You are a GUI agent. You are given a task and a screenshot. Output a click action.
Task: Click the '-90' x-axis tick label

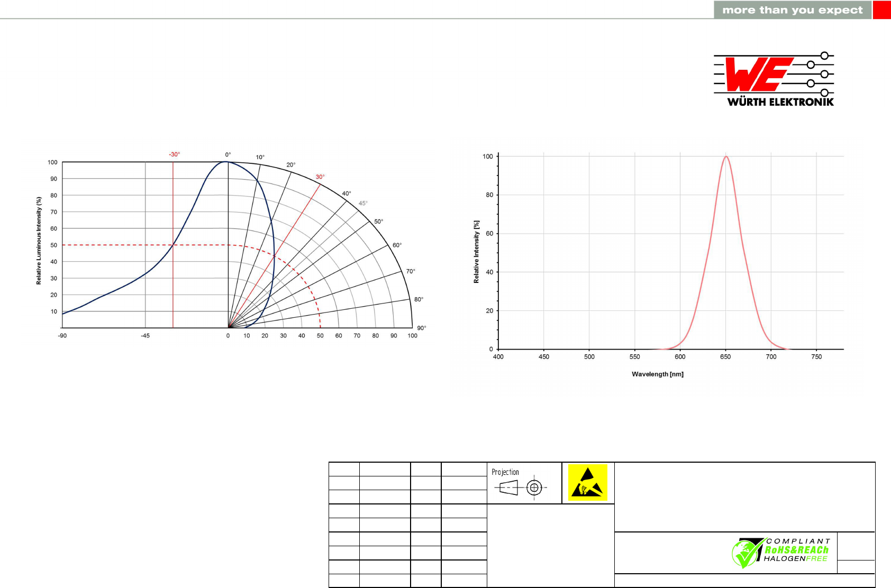pyautogui.click(x=62, y=336)
